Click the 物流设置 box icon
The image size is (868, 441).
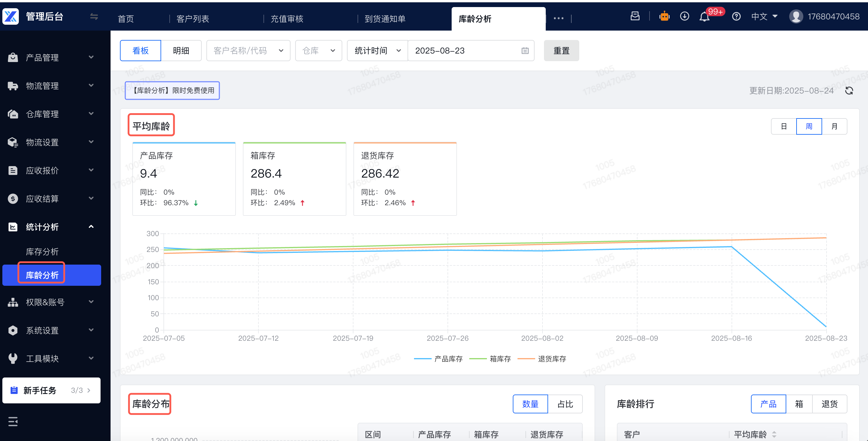(13, 143)
